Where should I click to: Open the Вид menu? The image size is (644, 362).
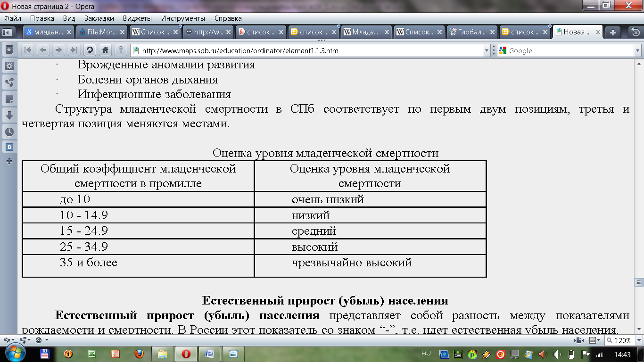[69, 18]
